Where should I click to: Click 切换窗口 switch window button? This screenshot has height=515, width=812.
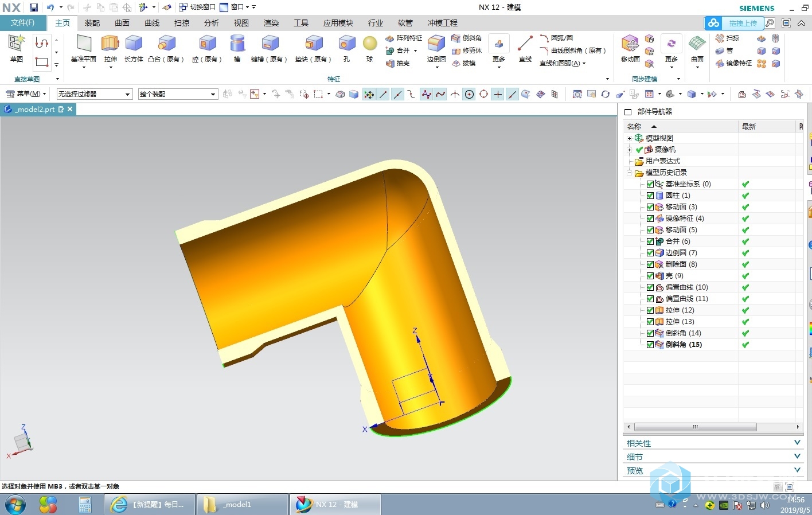pos(197,7)
